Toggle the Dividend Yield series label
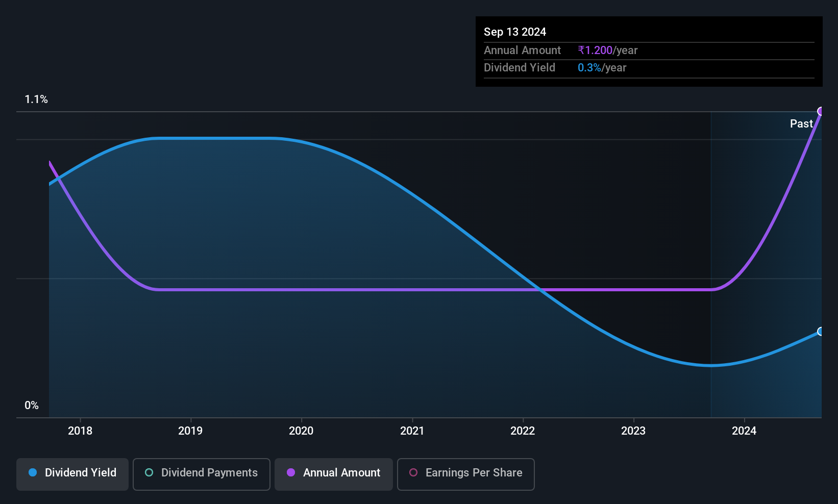The width and height of the screenshot is (838, 504). [x=81, y=473]
